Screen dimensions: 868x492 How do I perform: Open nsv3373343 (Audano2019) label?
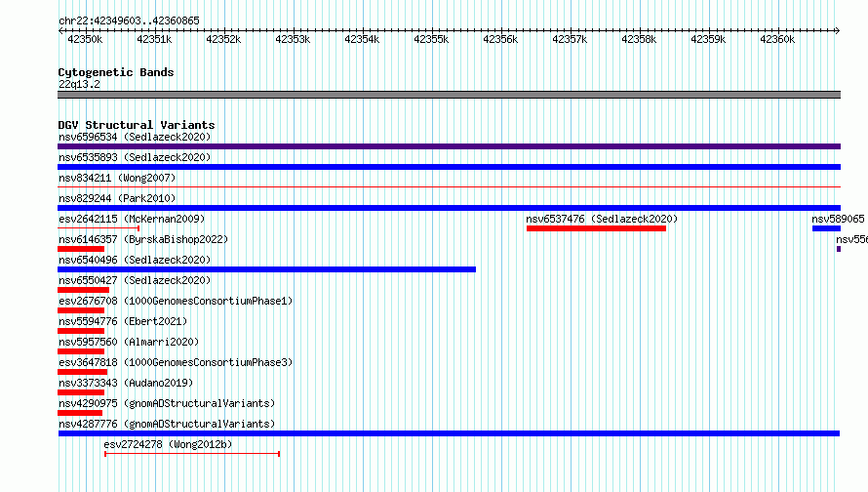[126, 383]
